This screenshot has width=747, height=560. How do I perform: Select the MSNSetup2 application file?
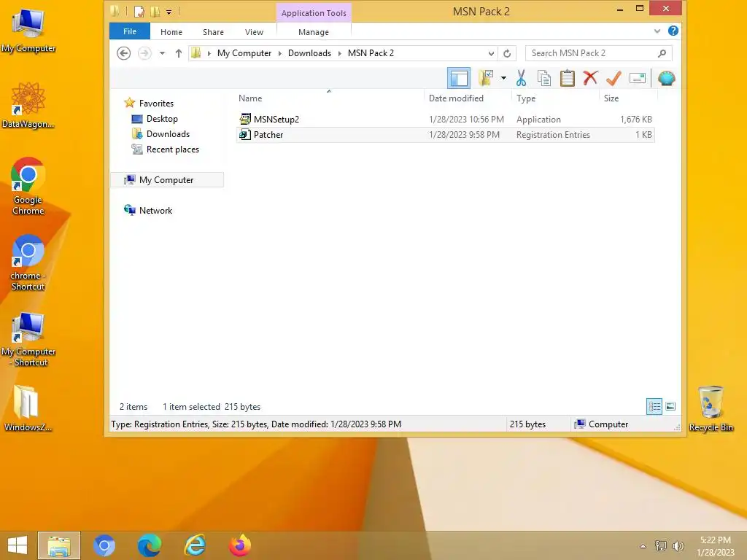pos(446,119)
